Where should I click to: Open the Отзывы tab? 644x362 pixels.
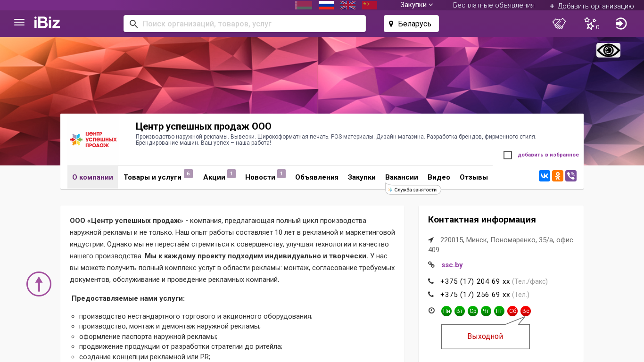tap(474, 177)
